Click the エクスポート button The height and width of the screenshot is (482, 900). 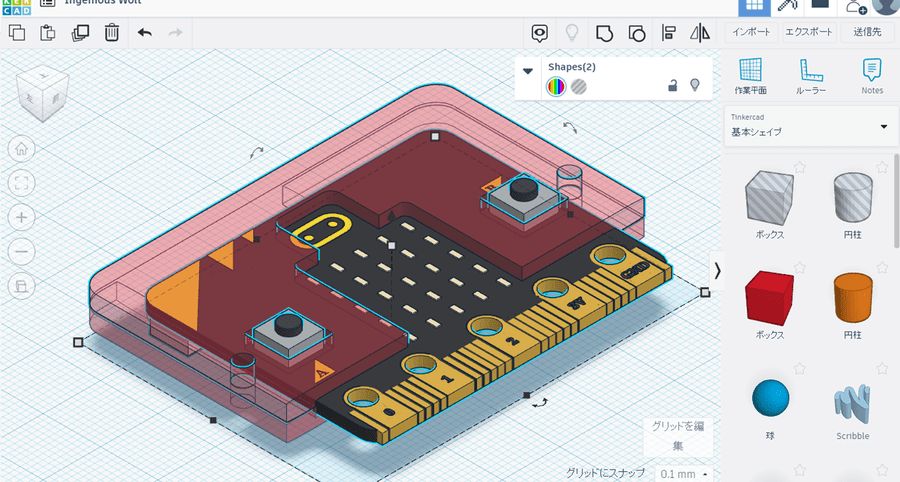pyautogui.click(x=809, y=32)
